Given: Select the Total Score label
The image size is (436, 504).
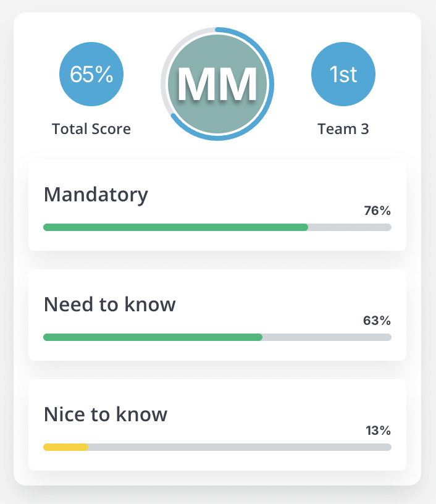Looking at the screenshot, I should click(x=91, y=129).
